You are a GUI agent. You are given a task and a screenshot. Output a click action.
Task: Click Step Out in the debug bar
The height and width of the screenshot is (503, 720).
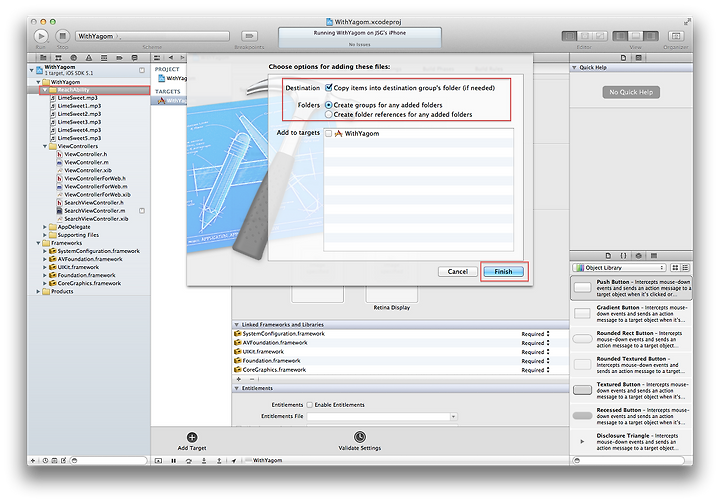pyautogui.click(x=219, y=460)
